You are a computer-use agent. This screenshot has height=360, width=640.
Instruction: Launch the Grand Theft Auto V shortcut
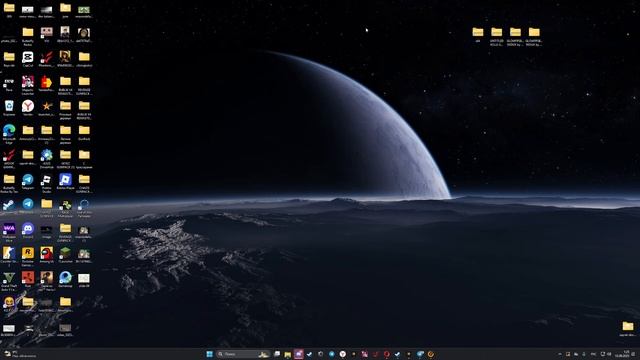click(x=9, y=278)
